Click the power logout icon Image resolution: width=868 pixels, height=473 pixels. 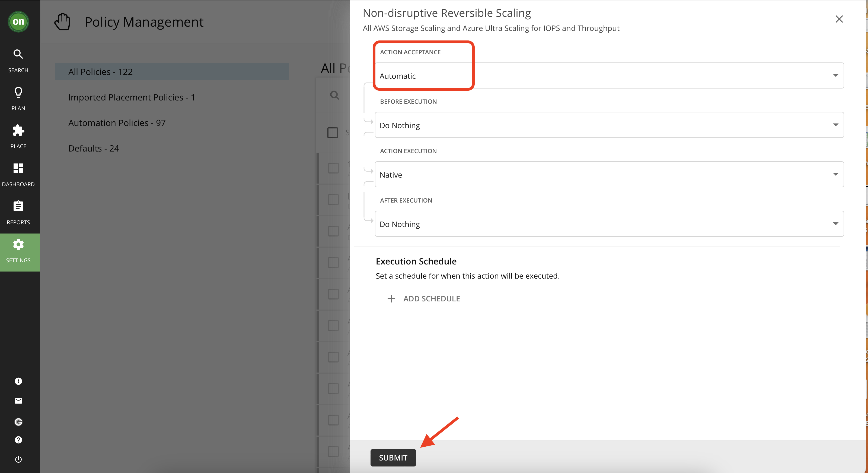tap(18, 459)
